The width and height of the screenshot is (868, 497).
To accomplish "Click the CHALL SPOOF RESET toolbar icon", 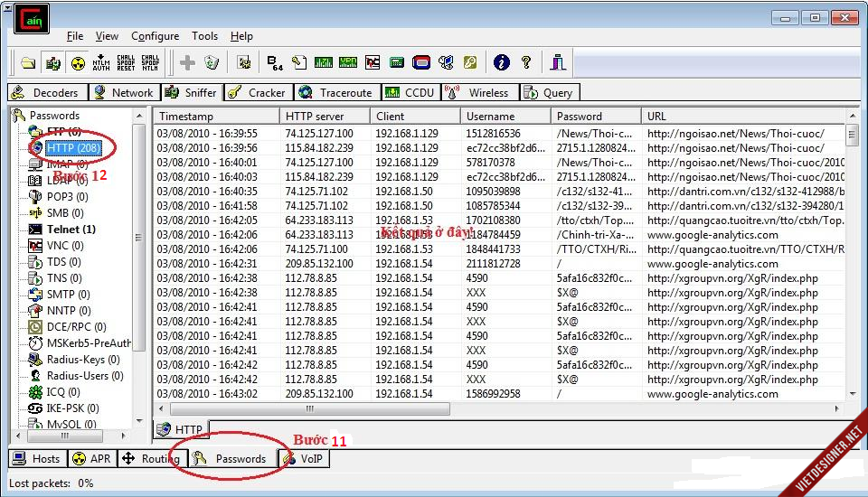I will click(126, 62).
